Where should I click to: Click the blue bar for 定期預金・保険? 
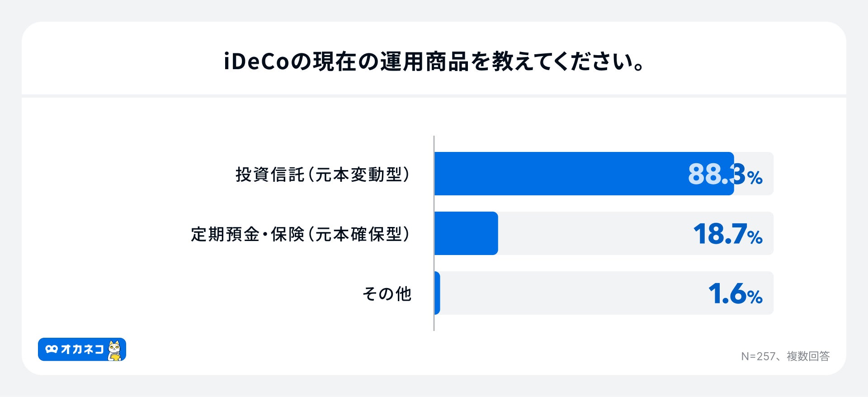(x=466, y=233)
